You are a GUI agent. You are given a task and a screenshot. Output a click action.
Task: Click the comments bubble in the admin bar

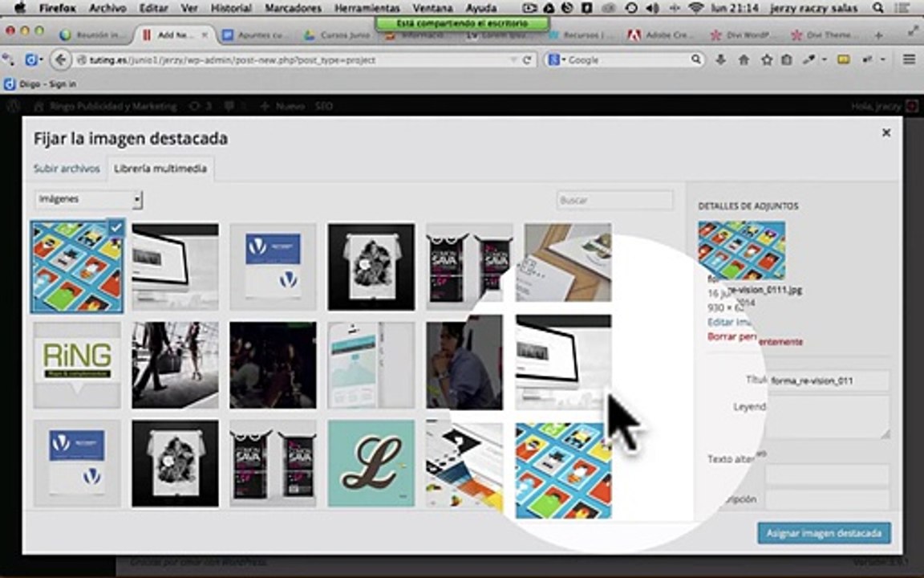coord(229,106)
